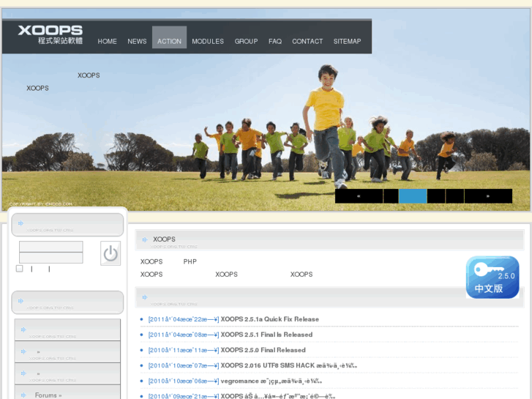Image resolution: width=532 pixels, height=399 pixels.
Task: Click the XOOPS logo in the header
Action: [50, 34]
